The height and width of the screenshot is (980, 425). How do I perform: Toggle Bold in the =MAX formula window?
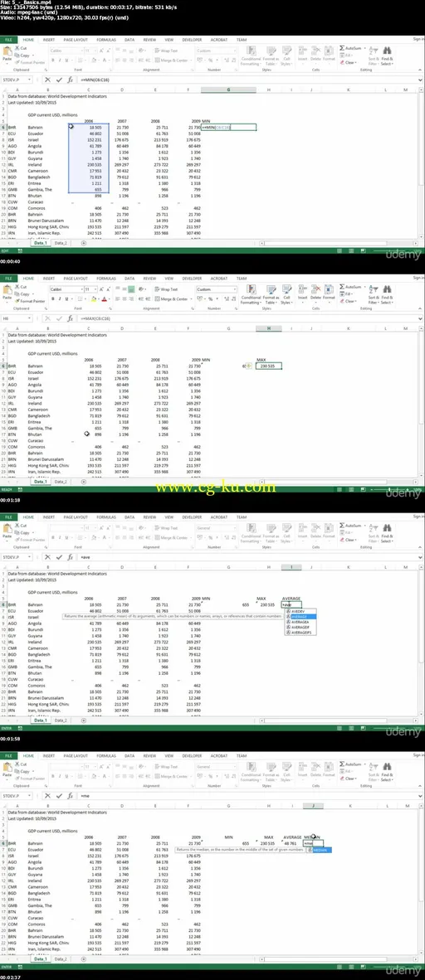pyautogui.click(x=52, y=298)
